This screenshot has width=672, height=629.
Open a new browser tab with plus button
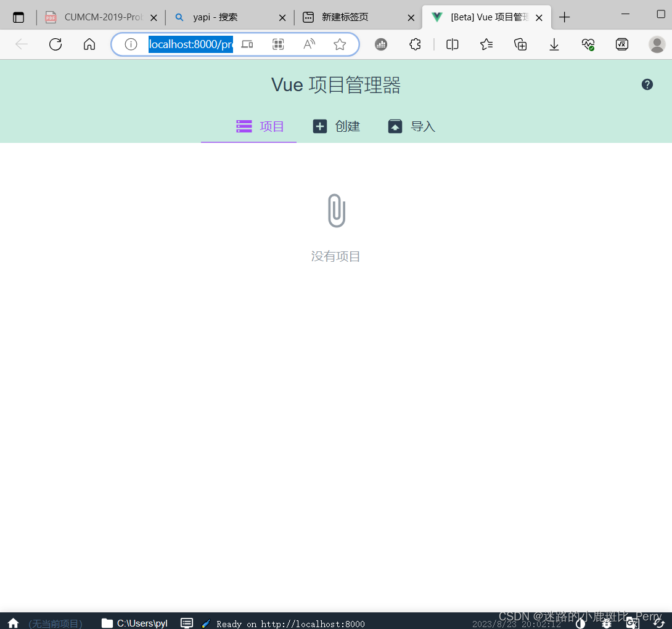click(565, 17)
